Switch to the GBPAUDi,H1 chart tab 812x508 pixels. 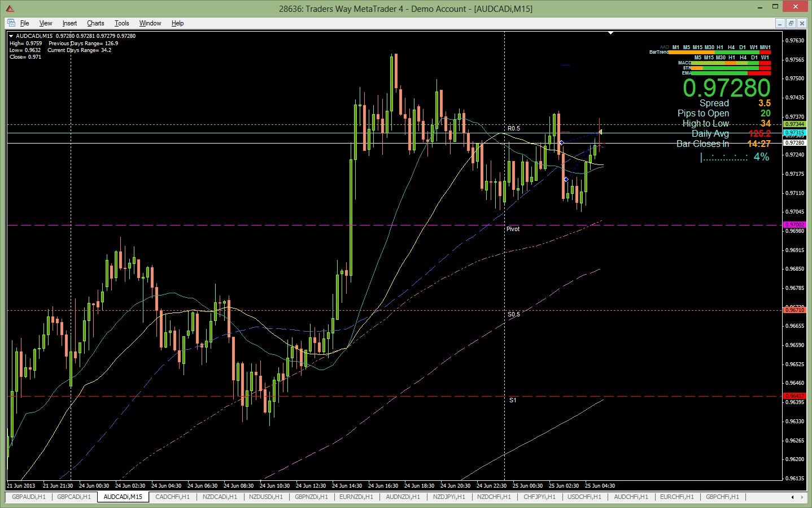point(29,497)
